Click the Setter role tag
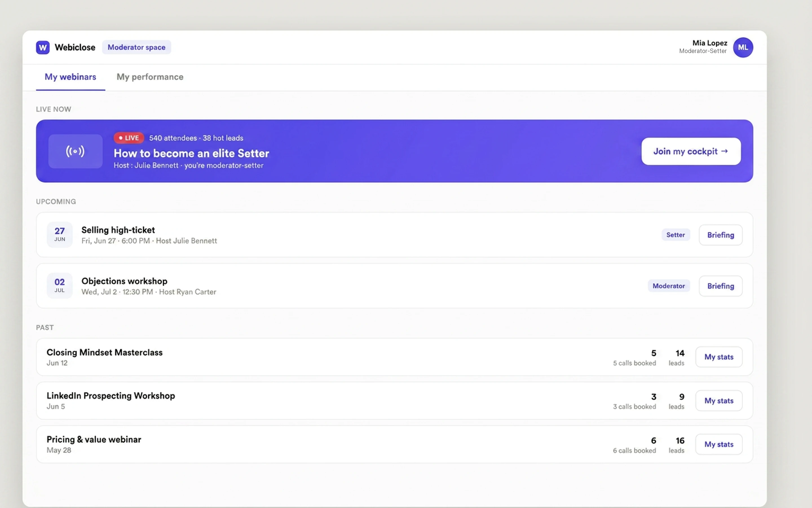 [x=676, y=235]
